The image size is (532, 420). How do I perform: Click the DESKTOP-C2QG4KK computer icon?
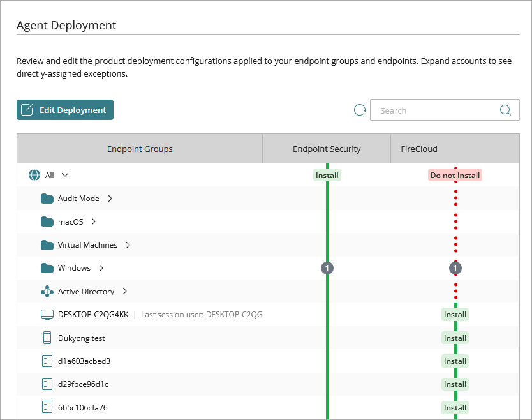pyautogui.click(x=47, y=315)
